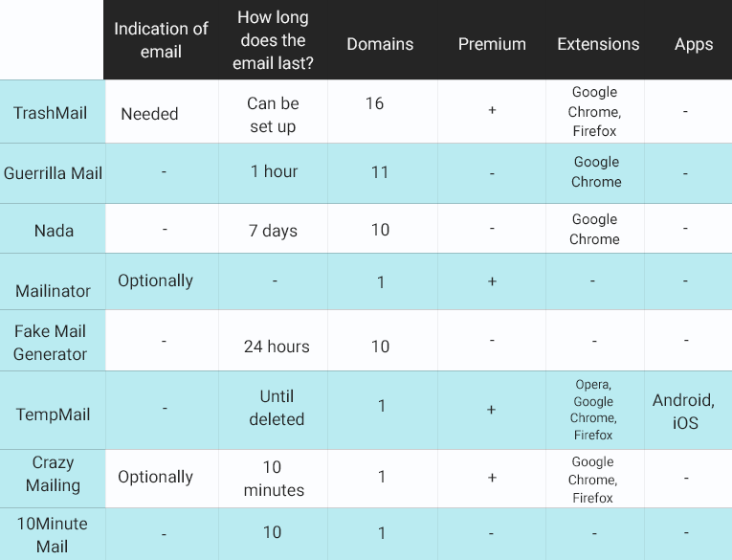
Task: Click the Crazy Mailing row label
Action: coord(53,474)
